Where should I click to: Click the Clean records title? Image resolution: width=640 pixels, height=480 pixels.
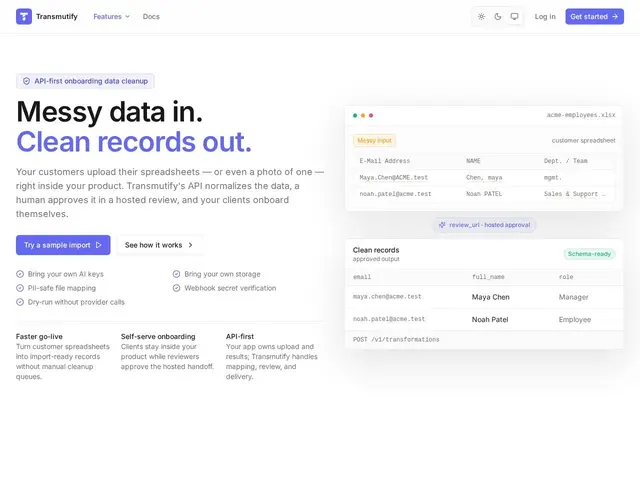coord(376,250)
